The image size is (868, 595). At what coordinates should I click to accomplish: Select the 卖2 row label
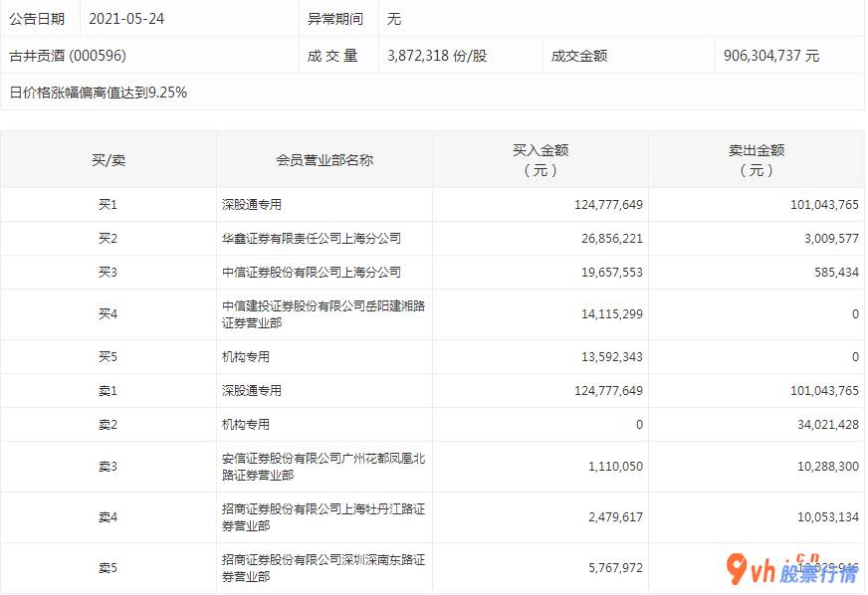108,425
